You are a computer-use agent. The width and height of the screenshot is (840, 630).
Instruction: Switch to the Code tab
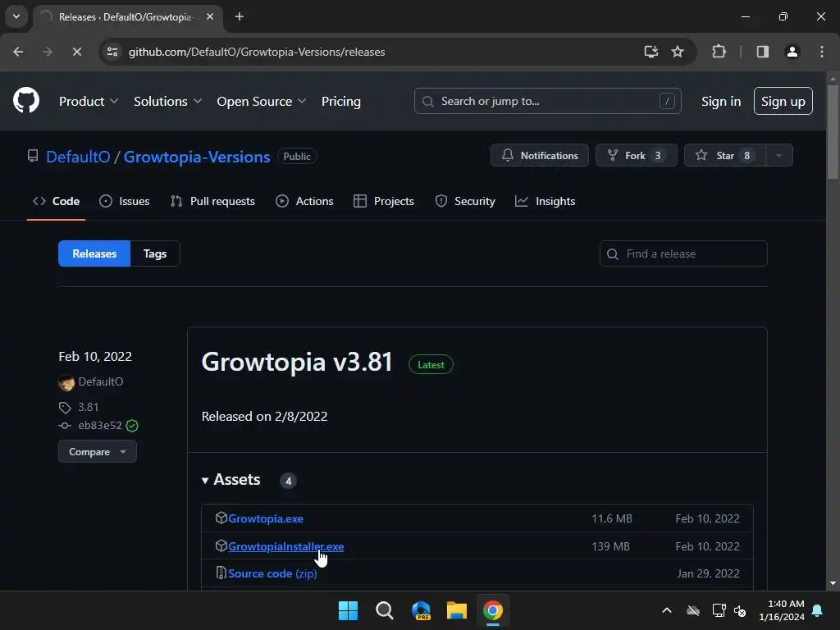click(57, 202)
